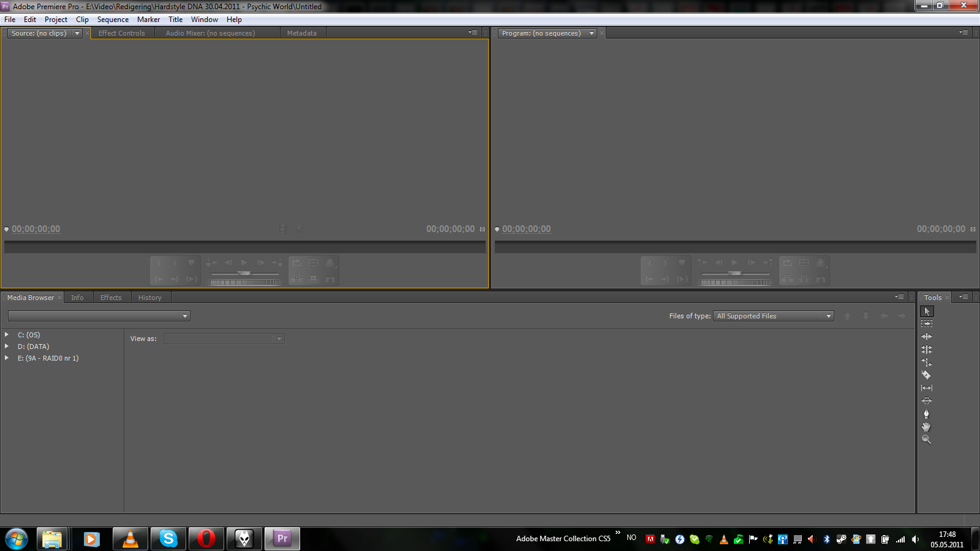Open the Program sequence dropdown
The width and height of the screenshot is (980, 551).
(x=592, y=33)
